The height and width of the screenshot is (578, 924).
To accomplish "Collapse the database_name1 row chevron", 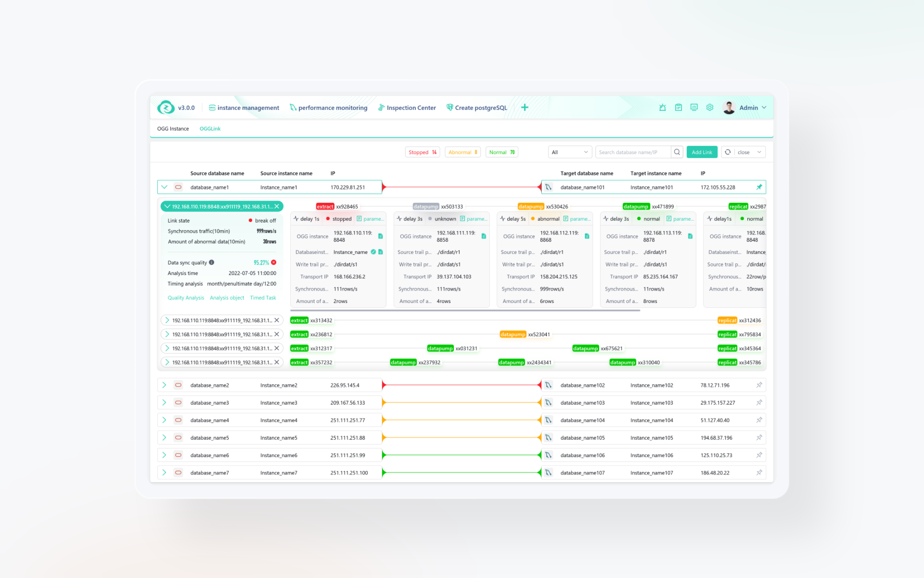I will click(164, 187).
